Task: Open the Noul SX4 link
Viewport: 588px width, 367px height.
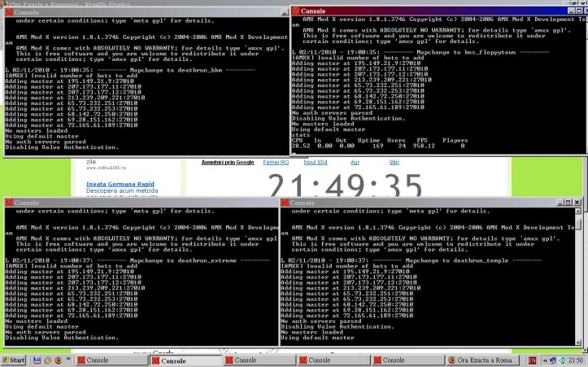Action: pos(316,163)
